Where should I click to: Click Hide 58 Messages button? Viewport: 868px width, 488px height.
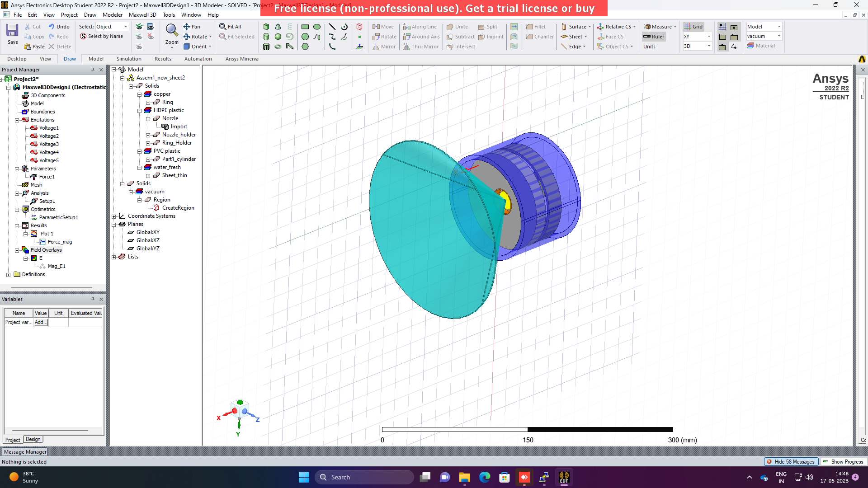(x=791, y=462)
